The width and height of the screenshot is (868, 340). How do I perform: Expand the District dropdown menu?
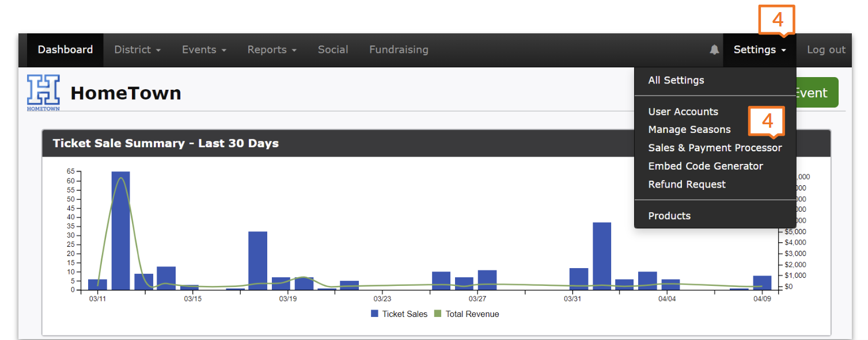[x=137, y=50]
